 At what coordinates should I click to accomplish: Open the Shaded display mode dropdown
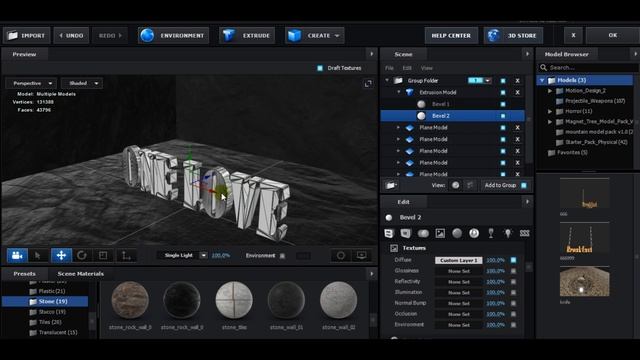coord(82,83)
